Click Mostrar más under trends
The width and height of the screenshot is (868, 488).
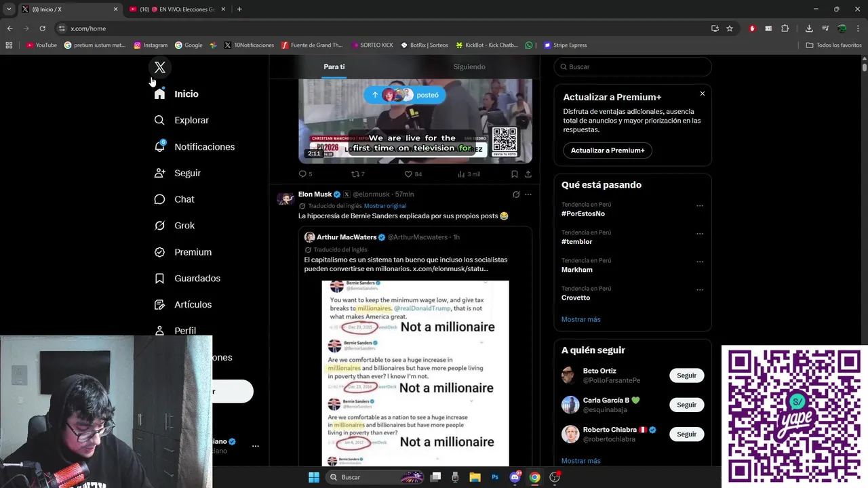[x=580, y=319]
